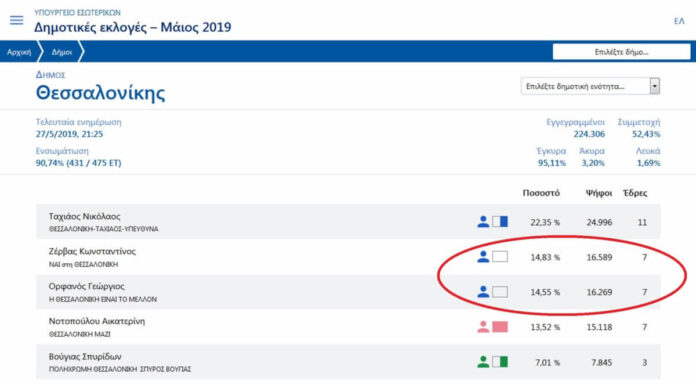Viewport: 696px width, 385px height.
Task: Click party name ΠΟΛΥΧΡΩΜΗ ΘΕΣΣΑΛΟΝΙΚΗ ΣΠΥΡΟΣ ΒΟΥΓΙΑΣ
Action: [120, 369]
